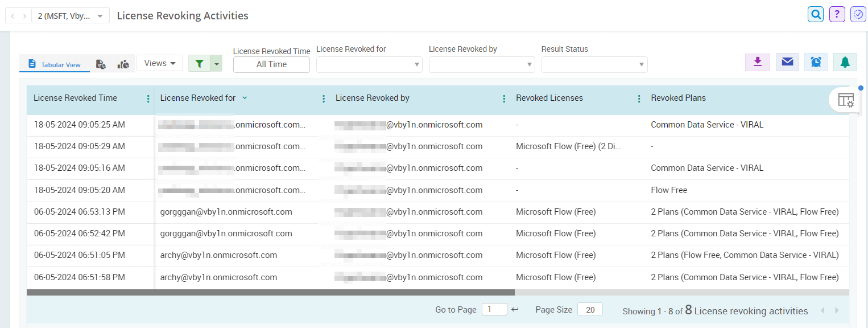Expand the License Revoked by dropdown filter
Image resolution: width=868 pixels, height=328 pixels.
pyautogui.click(x=481, y=64)
